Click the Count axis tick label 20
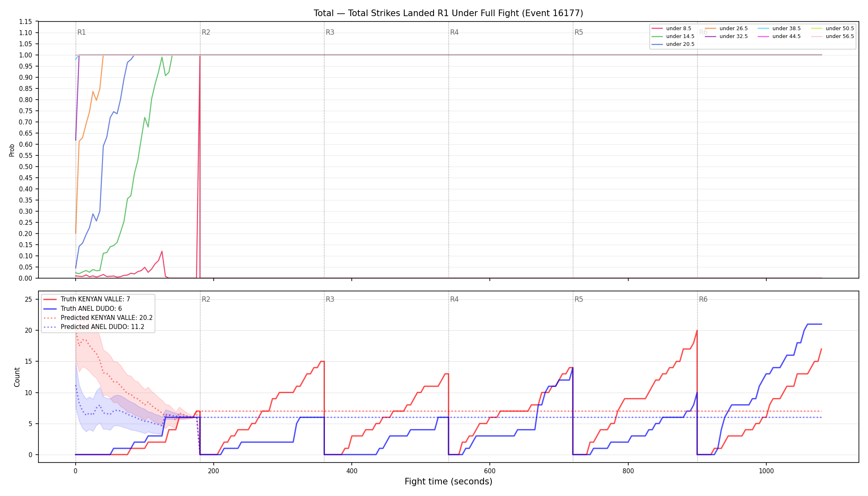868x496 pixels. 29,330
